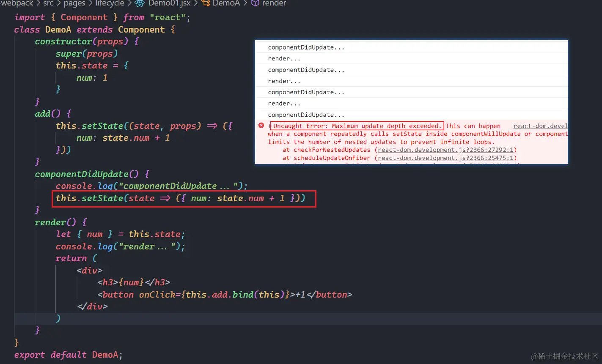Select the render breadcrumb item
Image resolution: width=602 pixels, height=364 pixels.
(x=274, y=3)
